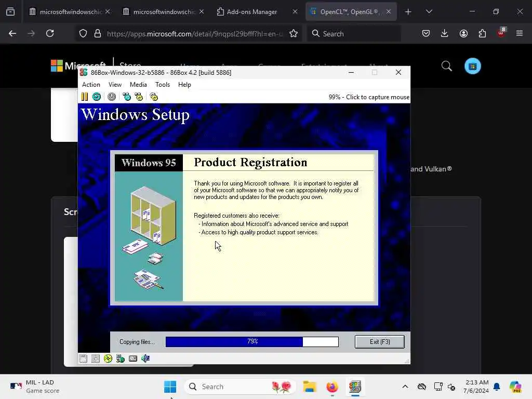The width and height of the screenshot is (532, 399).
Task: Send Ctrl+Alt+Del via teal keys icon
Action: tap(127, 97)
